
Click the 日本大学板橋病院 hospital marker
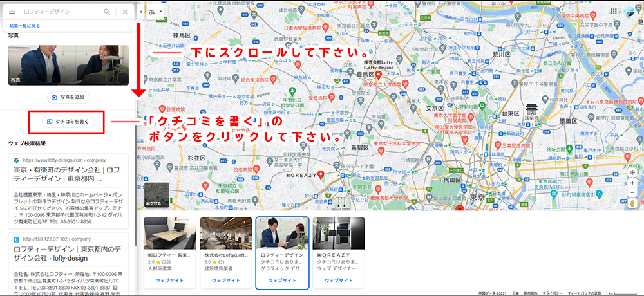pos(325,28)
